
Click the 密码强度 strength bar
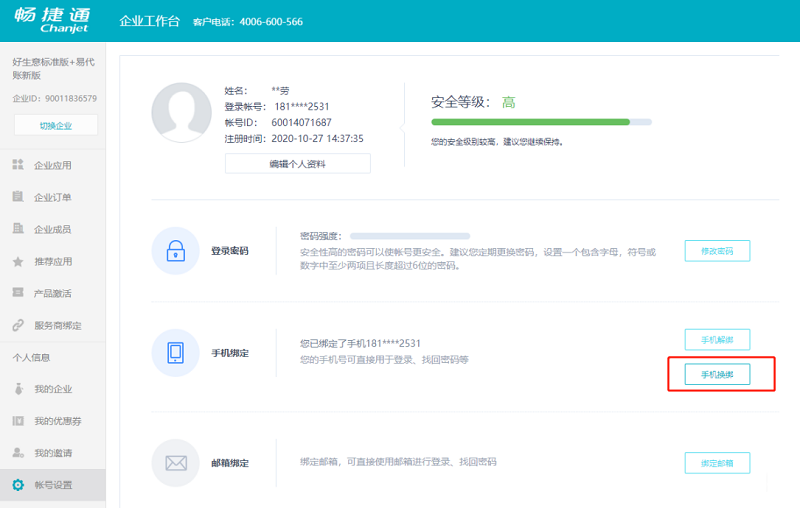tap(410, 236)
